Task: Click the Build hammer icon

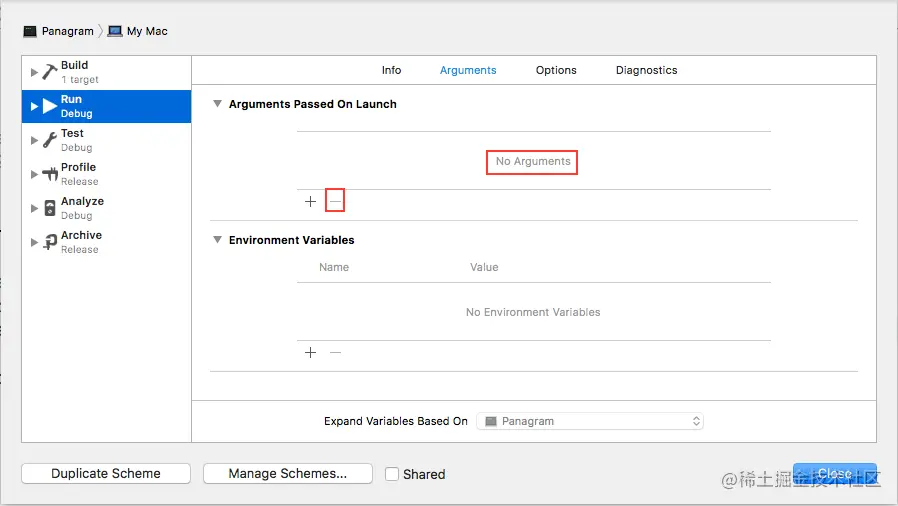Action: (50, 72)
